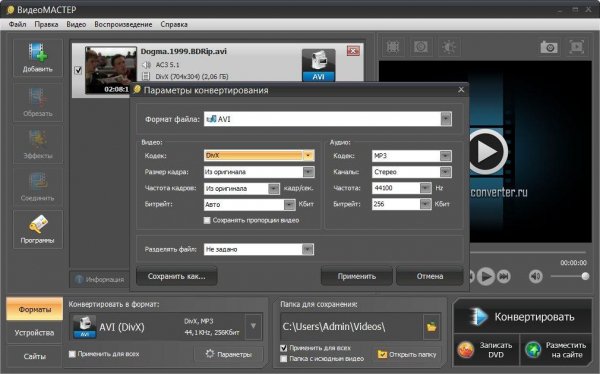Start conversion with Конвертировать button

(523, 317)
